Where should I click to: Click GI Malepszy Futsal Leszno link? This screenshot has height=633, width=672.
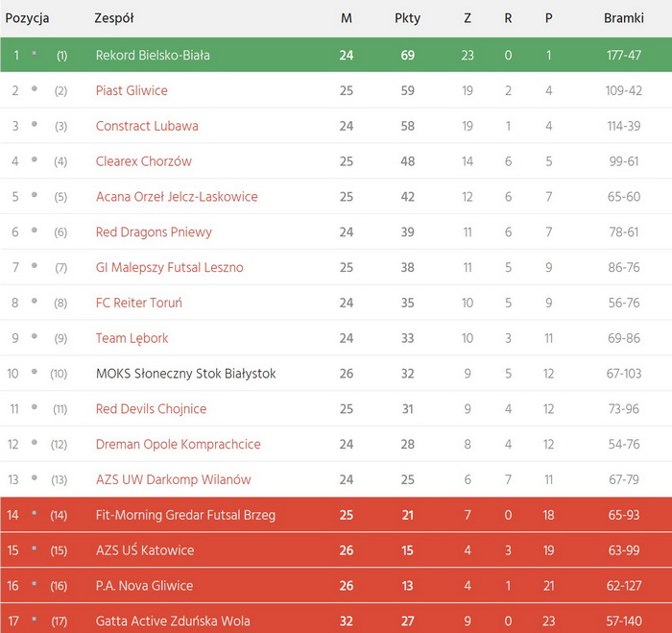(x=170, y=268)
